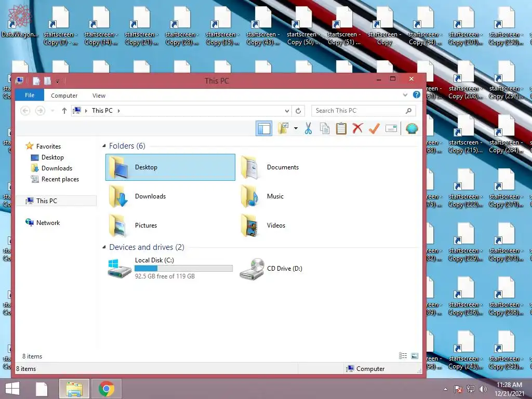This screenshot has height=399, width=532.
Task: Open Google Chrome from the taskbar
Action: click(x=106, y=389)
